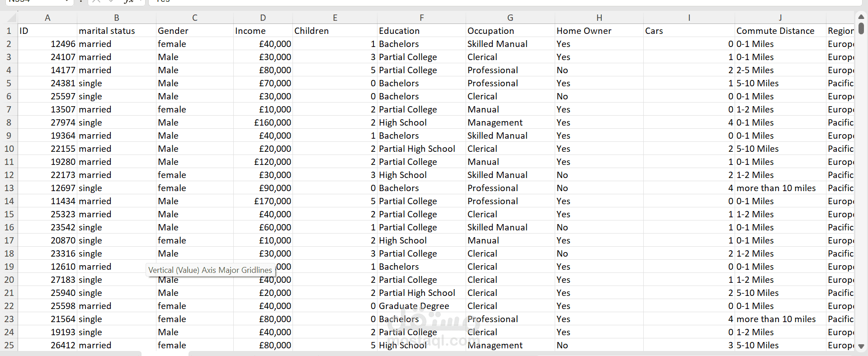
Task: Click the marital status header cell
Action: click(x=107, y=31)
